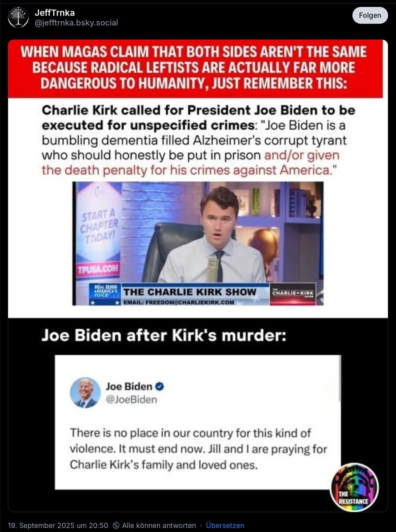Follow the user with the Folgen button
This screenshot has width=396, height=532.
coord(370,15)
